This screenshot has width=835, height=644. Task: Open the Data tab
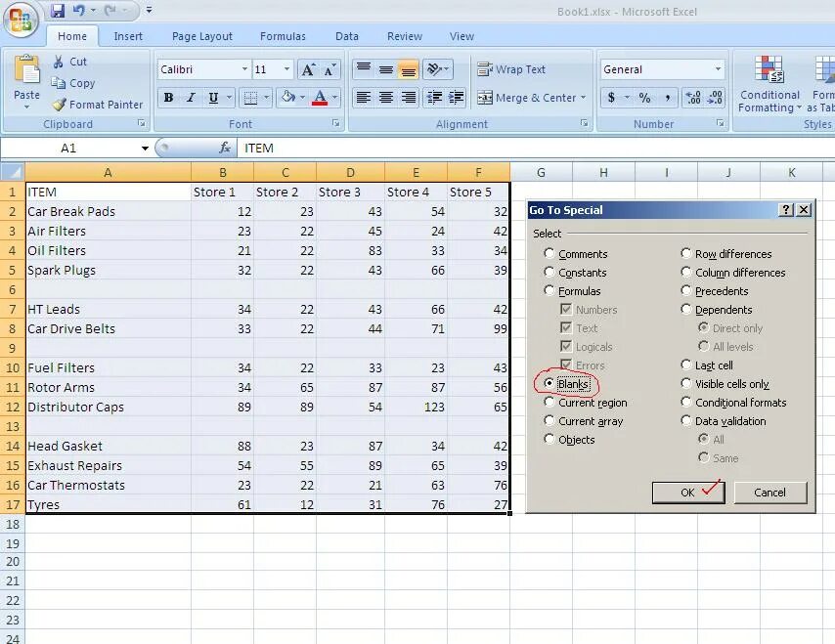(x=347, y=36)
